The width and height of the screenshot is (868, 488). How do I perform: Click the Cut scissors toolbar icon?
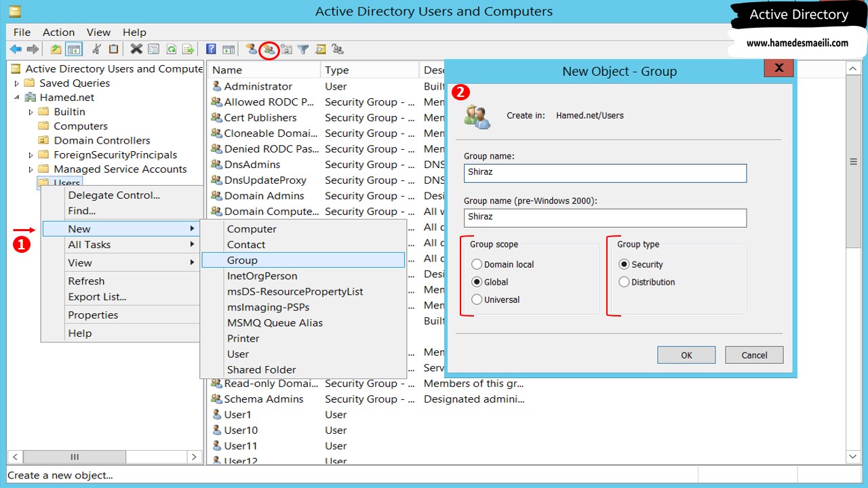coord(96,49)
